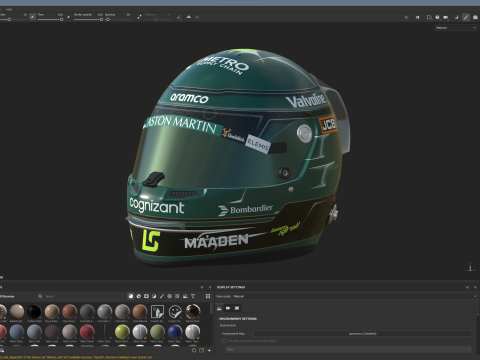Take a viewport screenshot with camera icon
The height and width of the screenshot is (360, 480).
coord(475,17)
